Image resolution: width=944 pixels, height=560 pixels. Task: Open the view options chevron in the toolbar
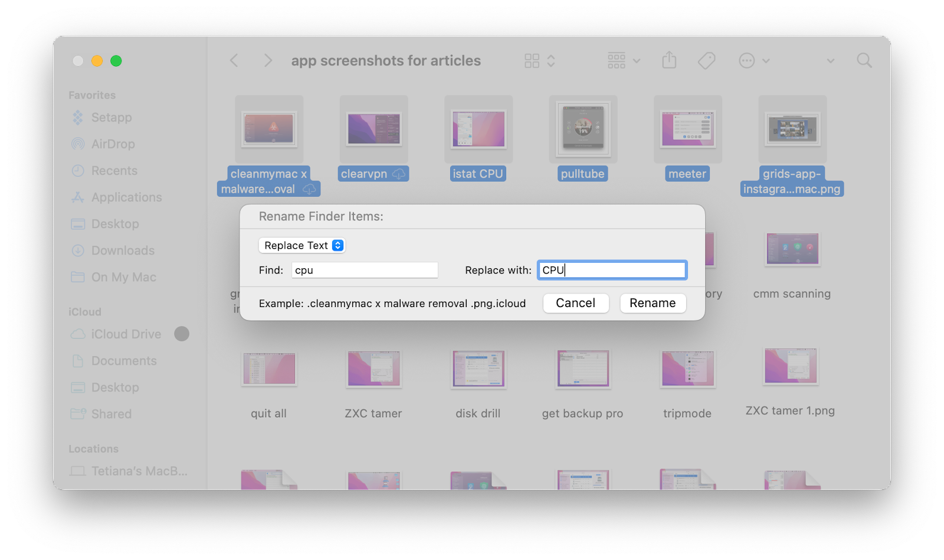coord(831,60)
